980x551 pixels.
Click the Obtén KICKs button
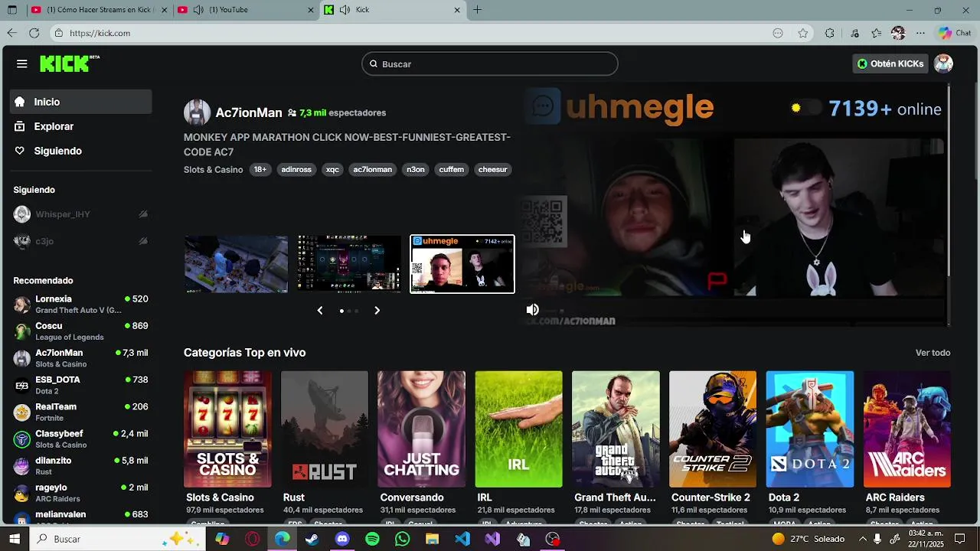[x=890, y=64]
